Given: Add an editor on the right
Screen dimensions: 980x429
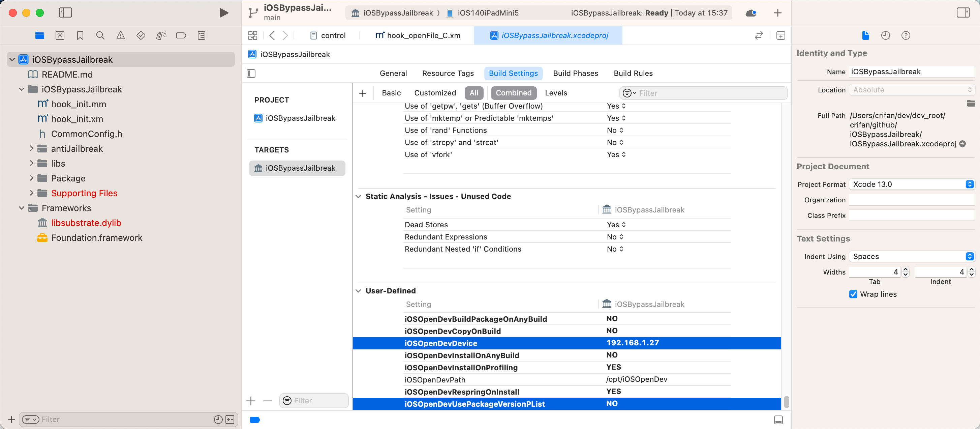Looking at the screenshot, I should point(780,35).
